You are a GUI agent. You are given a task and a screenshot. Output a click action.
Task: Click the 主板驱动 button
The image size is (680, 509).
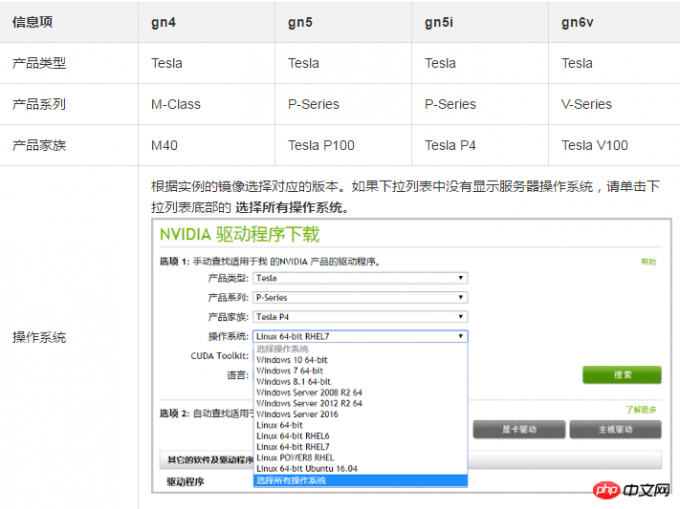click(x=615, y=429)
